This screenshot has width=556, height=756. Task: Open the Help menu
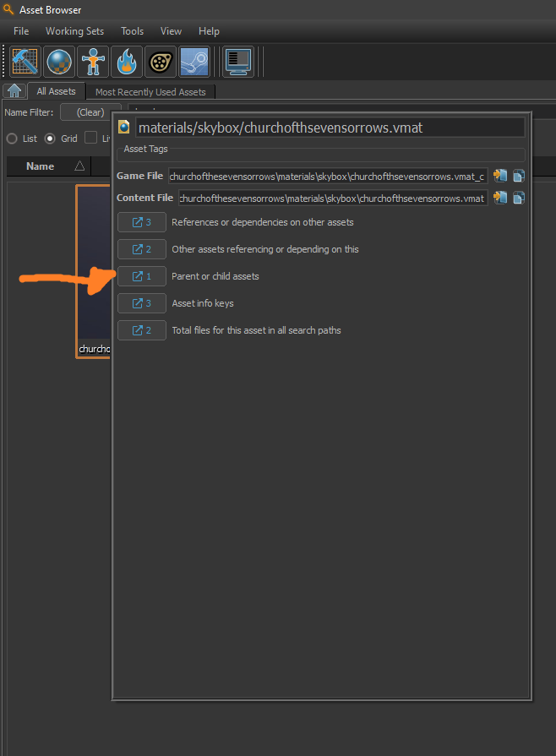(209, 31)
